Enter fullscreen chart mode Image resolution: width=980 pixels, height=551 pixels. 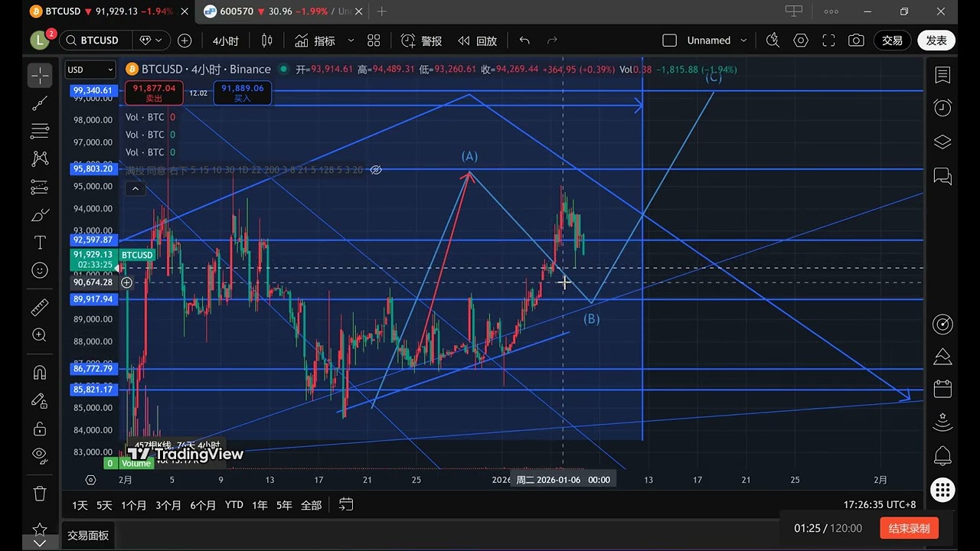click(828, 41)
